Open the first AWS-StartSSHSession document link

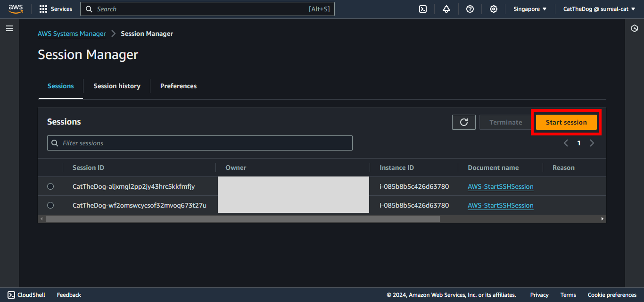coord(500,186)
